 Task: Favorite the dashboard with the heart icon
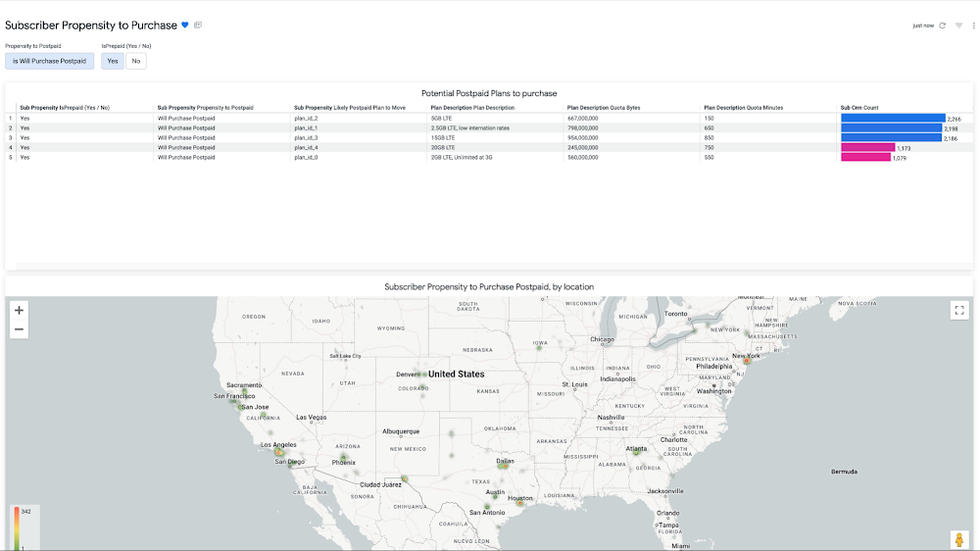[185, 25]
